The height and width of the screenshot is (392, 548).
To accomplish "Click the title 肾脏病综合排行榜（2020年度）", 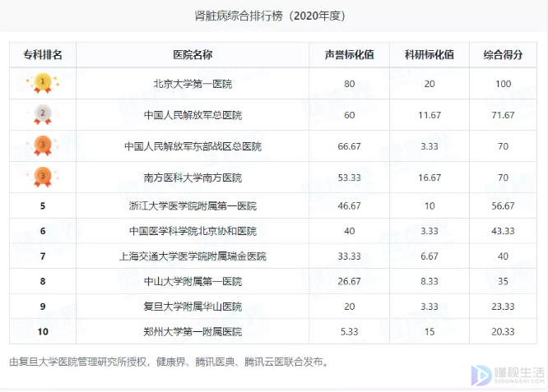I will [x=270, y=16].
